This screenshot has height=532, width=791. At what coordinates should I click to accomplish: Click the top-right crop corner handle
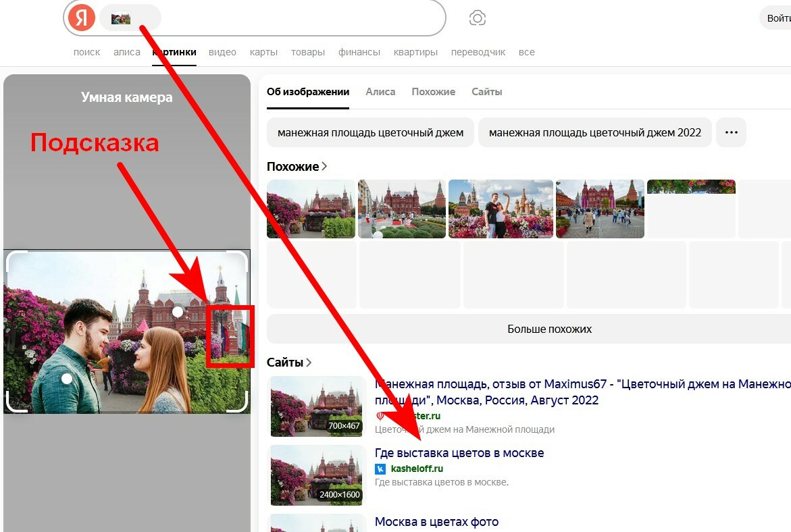237,260
